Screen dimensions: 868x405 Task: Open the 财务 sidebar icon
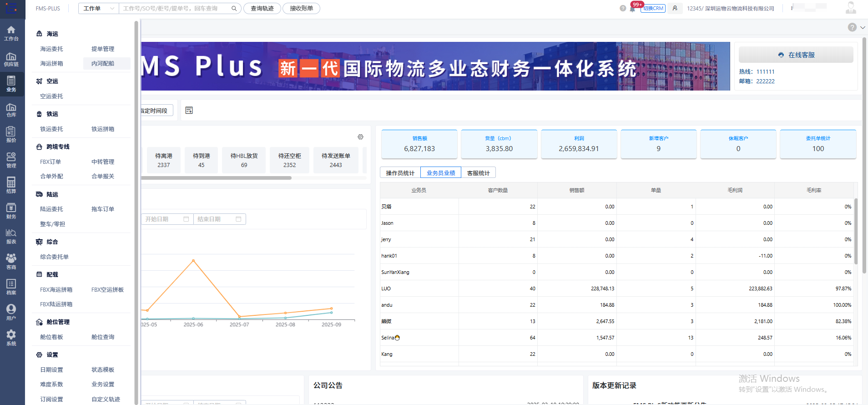click(11, 211)
